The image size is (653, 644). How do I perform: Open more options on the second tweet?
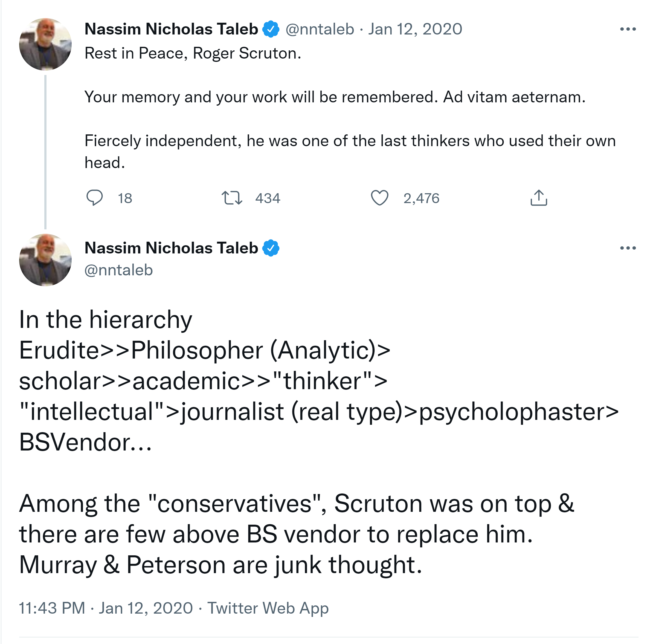(x=628, y=248)
